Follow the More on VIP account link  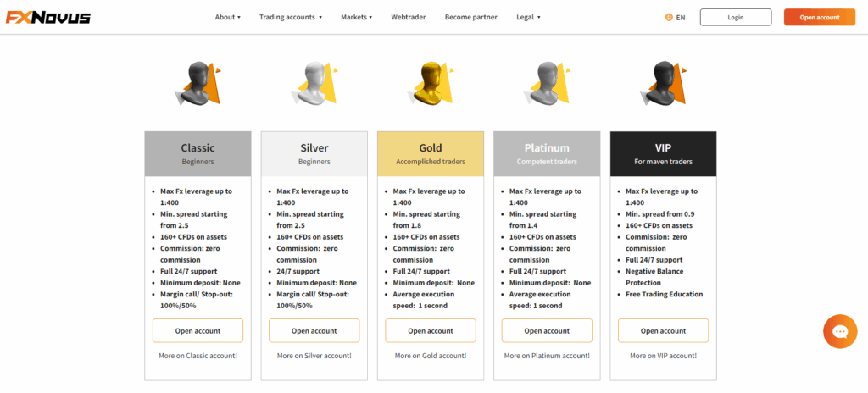pos(663,356)
